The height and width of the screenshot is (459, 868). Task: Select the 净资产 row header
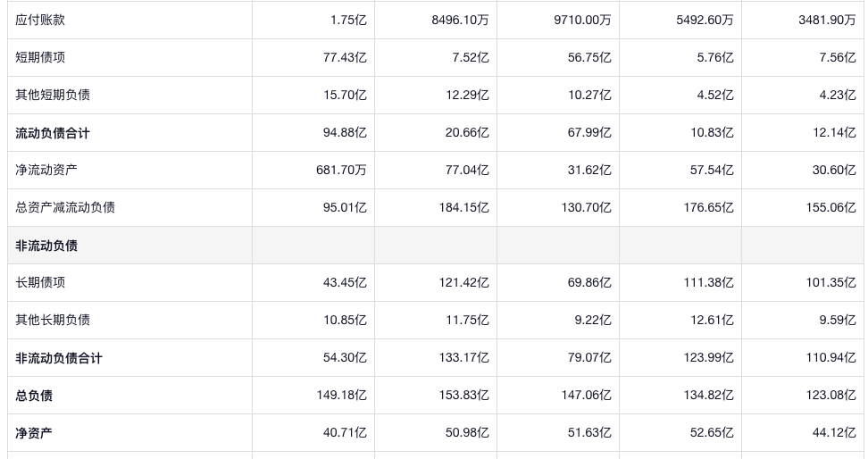[34, 433]
